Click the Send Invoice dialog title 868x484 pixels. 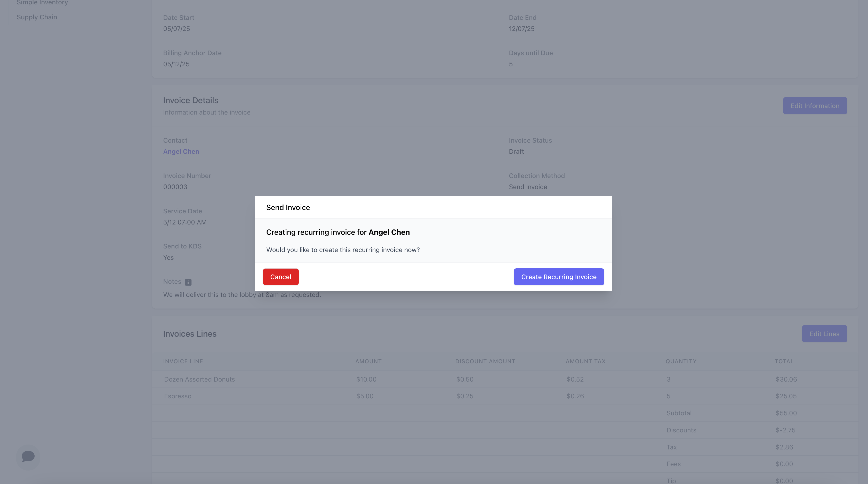click(288, 207)
